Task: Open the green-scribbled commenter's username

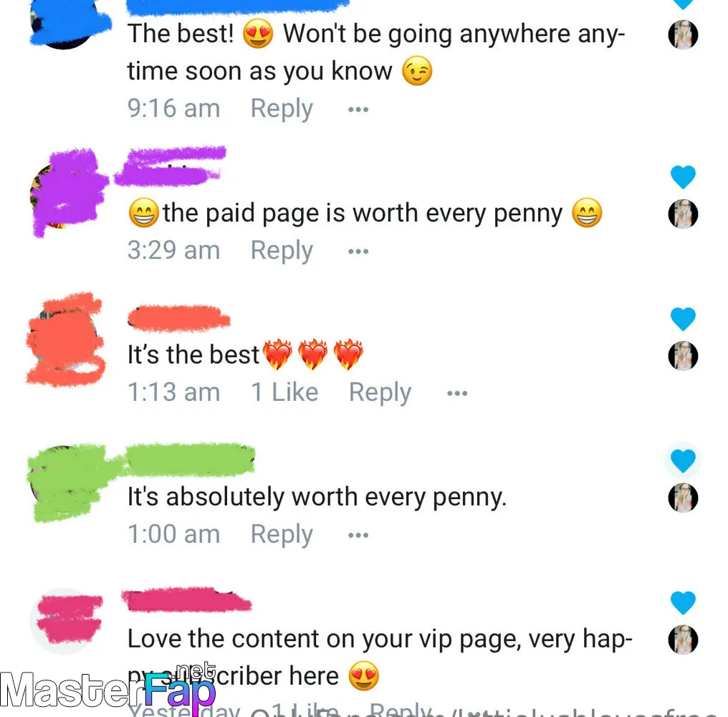Action: pyautogui.click(x=189, y=459)
